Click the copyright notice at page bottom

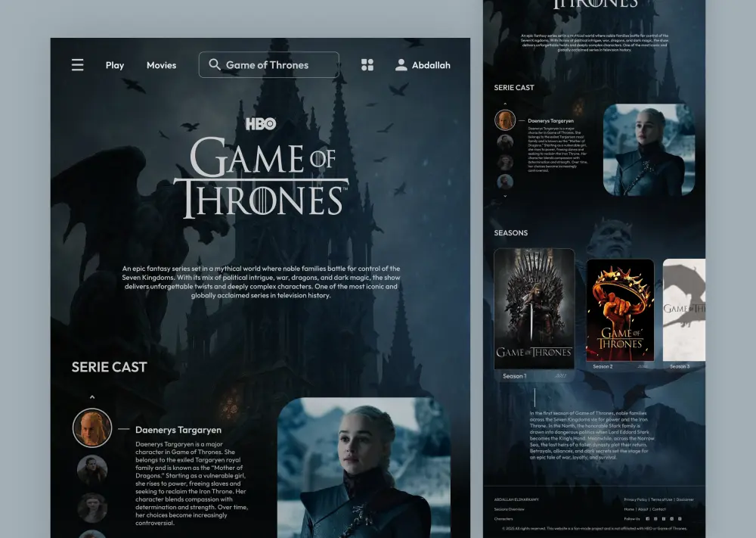tap(594, 528)
